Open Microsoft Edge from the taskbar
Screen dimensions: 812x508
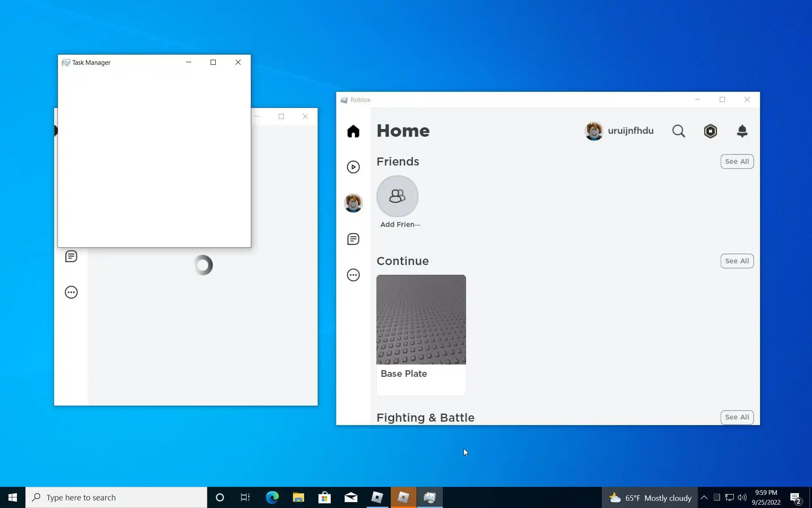click(x=272, y=497)
